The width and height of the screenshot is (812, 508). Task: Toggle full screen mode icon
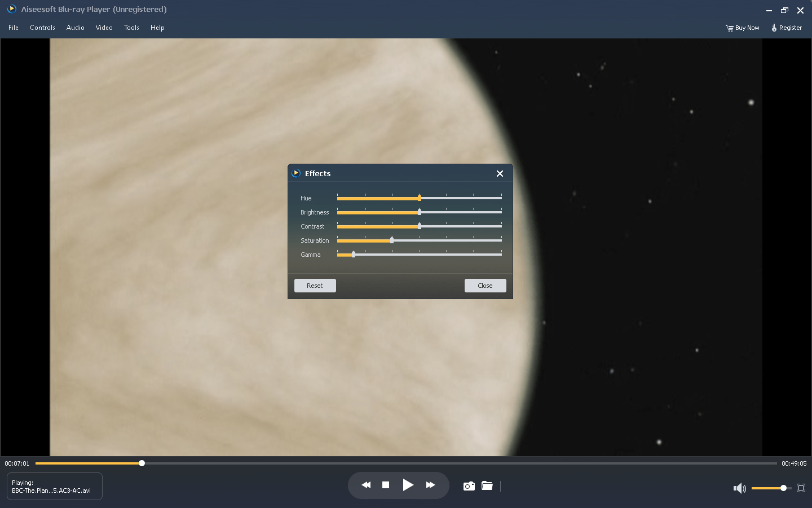pyautogui.click(x=801, y=488)
